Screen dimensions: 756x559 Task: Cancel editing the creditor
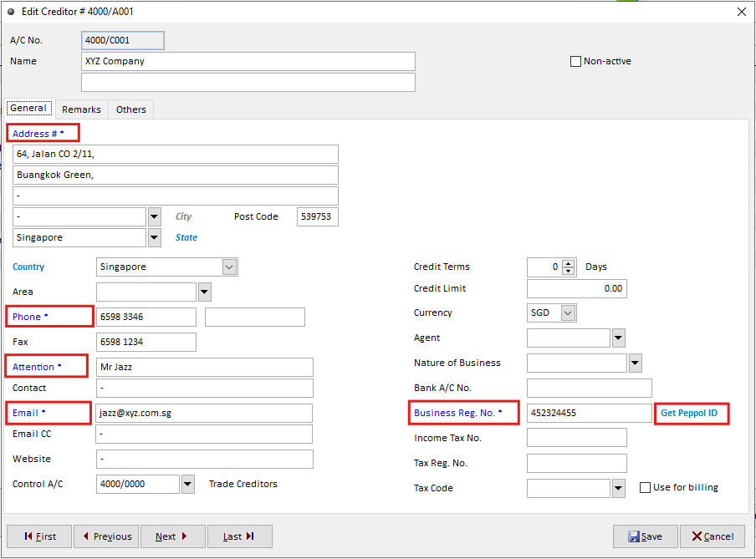click(x=713, y=536)
